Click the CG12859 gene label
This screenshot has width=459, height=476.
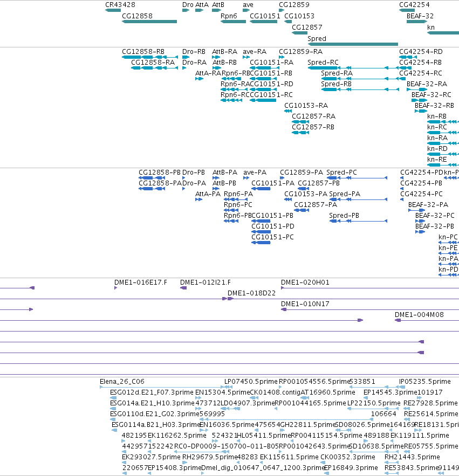point(294,5)
